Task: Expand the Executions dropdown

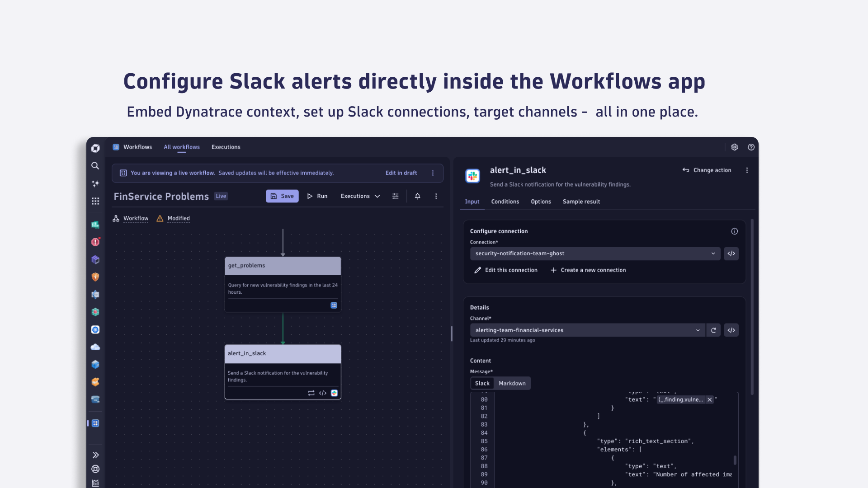Action: [360, 196]
